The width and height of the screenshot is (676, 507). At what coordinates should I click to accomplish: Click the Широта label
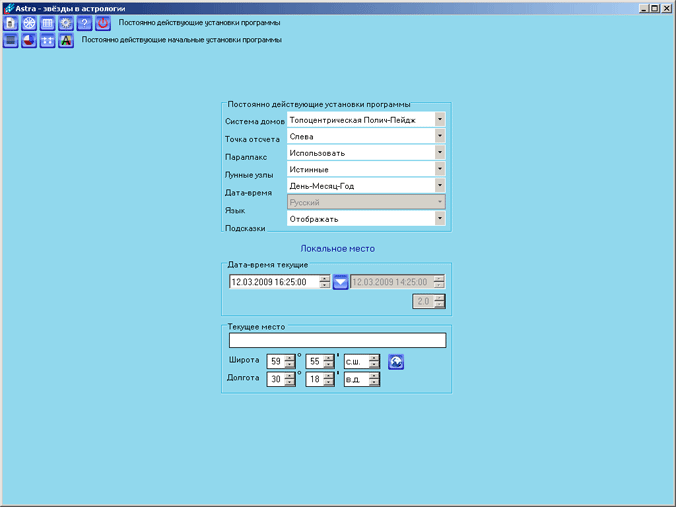pos(244,360)
